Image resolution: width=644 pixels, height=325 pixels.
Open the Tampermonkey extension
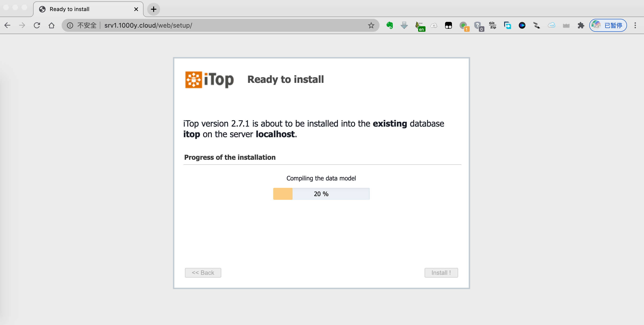pyautogui.click(x=448, y=25)
